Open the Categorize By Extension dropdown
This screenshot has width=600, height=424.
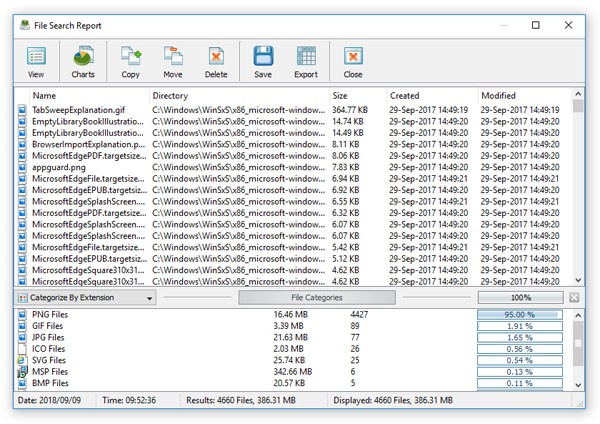click(x=86, y=298)
